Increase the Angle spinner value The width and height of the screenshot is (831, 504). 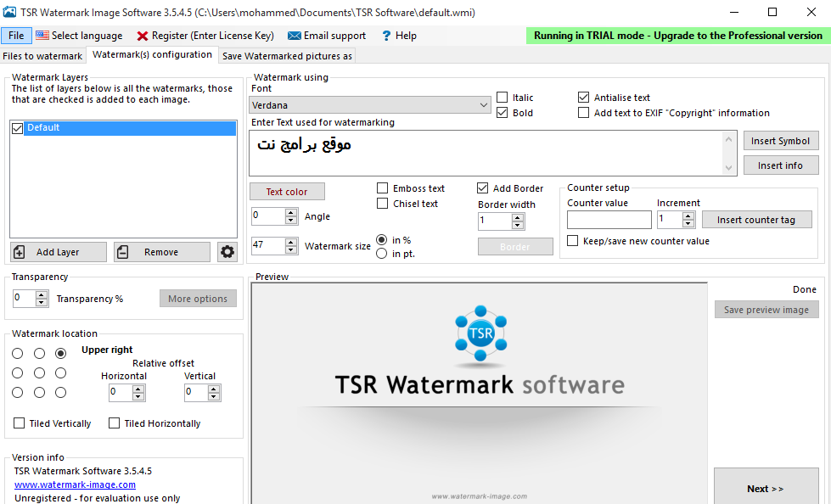[x=291, y=212]
